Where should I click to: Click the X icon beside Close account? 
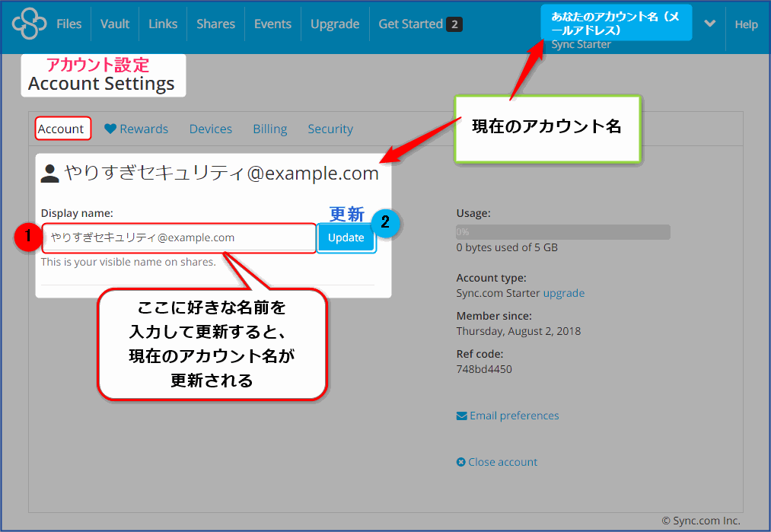(460, 462)
